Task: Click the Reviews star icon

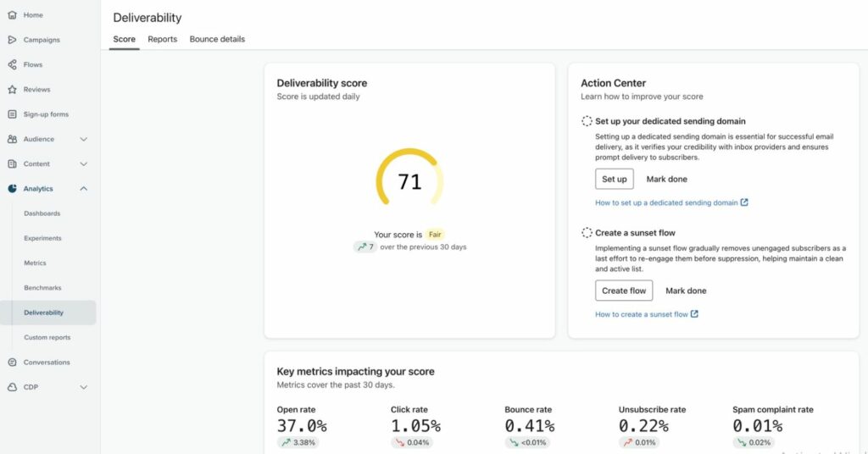Action: click(x=12, y=90)
